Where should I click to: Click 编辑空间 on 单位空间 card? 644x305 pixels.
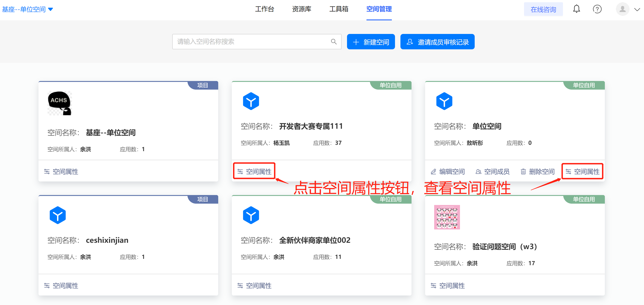click(448, 172)
